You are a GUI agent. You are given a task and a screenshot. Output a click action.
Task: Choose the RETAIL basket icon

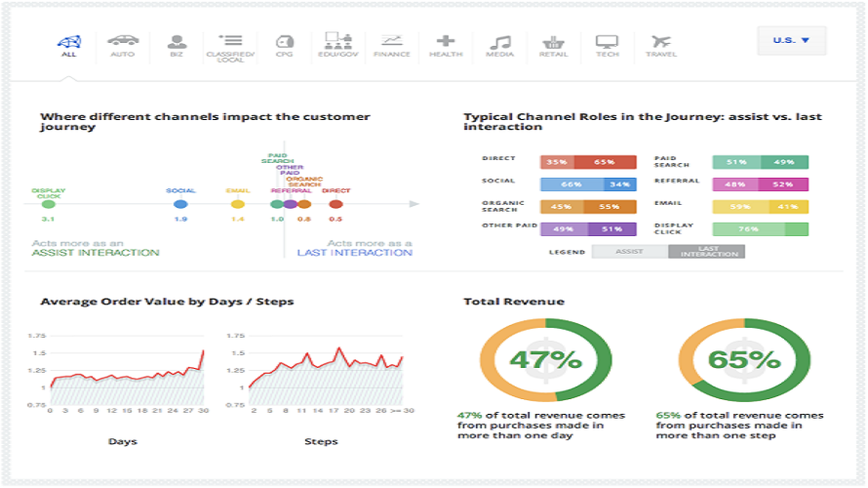click(553, 42)
